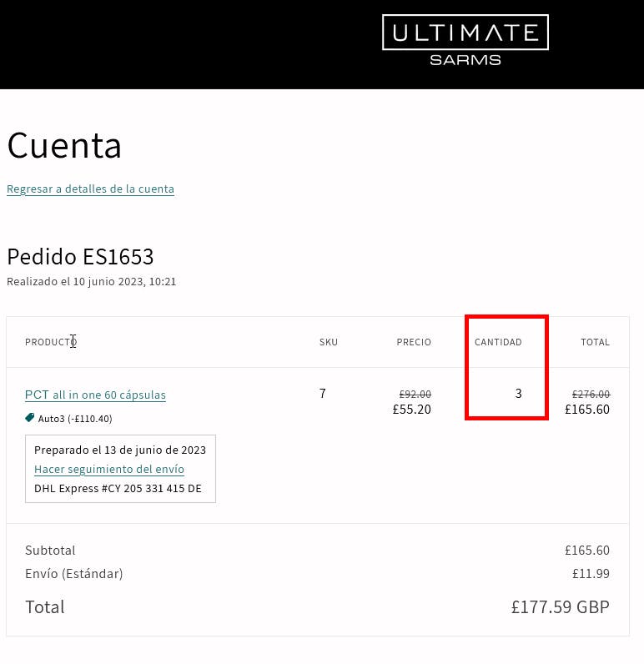Click the PRODUCTO column header

pos(50,342)
